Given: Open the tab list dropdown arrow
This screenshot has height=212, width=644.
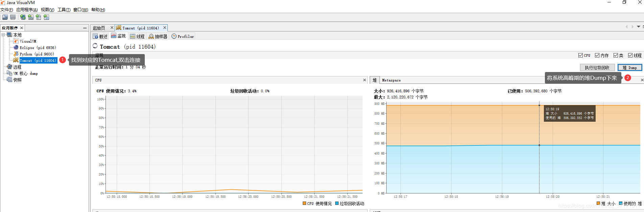Looking at the screenshot, I should pos(639,27).
